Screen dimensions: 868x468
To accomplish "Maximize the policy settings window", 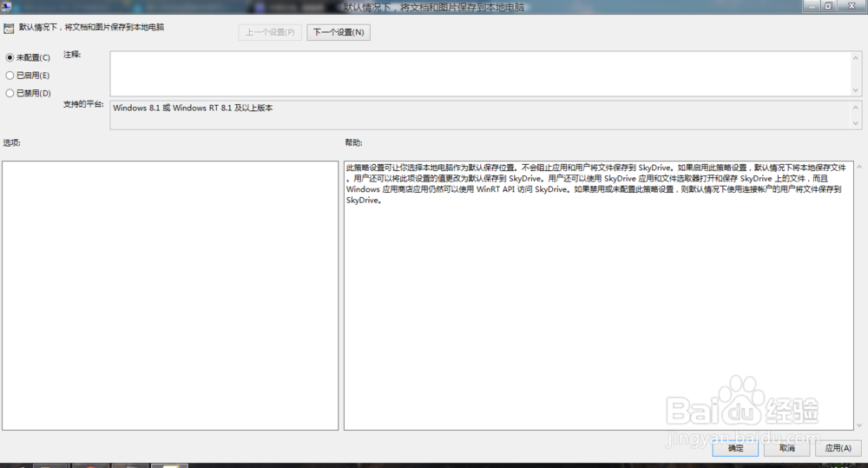I will [829, 6].
